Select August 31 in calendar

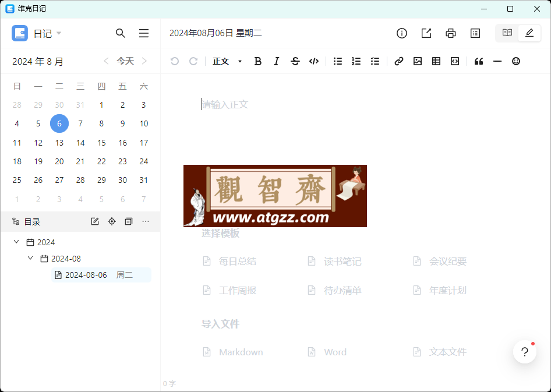pos(144,180)
